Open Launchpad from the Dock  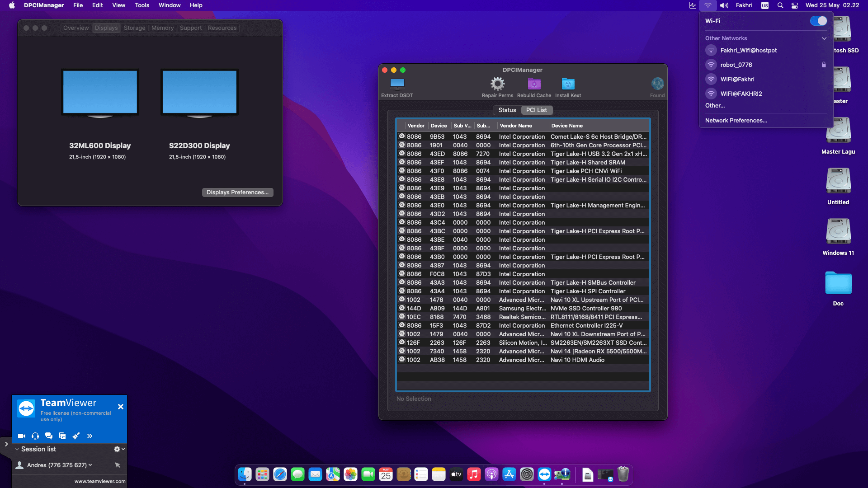tap(262, 474)
